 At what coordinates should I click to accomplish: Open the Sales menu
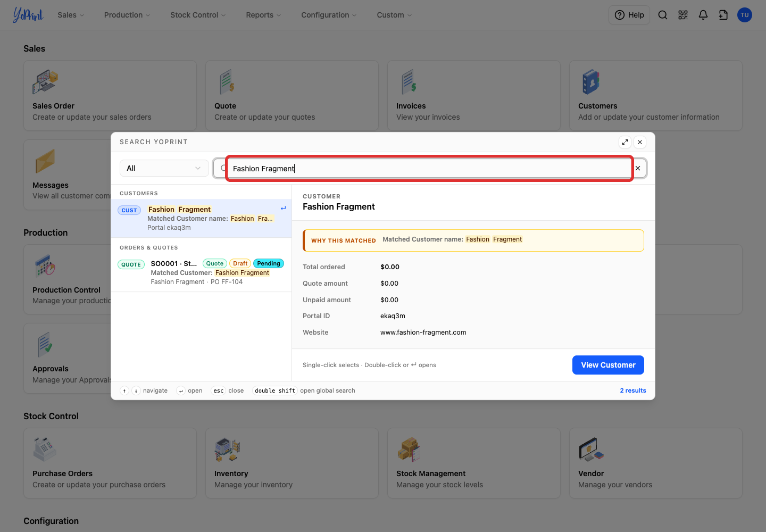point(71,15)
